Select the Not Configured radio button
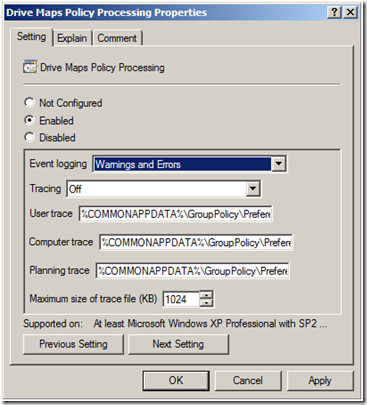Viewport: 367px width, 405px height. (29, 103)
